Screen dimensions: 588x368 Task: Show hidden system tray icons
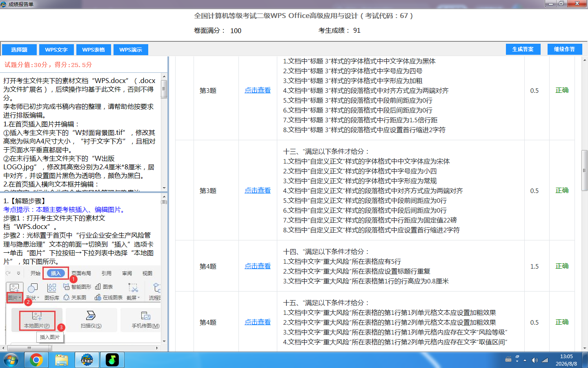pos(525,360)
